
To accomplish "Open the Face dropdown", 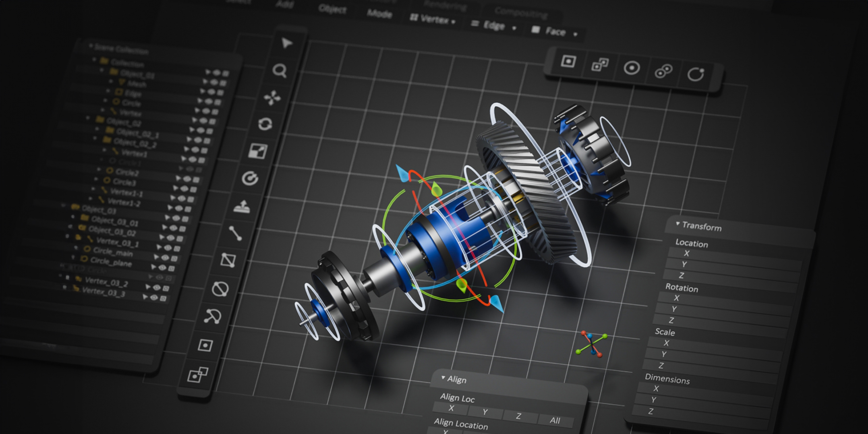I will click(555, 32).
